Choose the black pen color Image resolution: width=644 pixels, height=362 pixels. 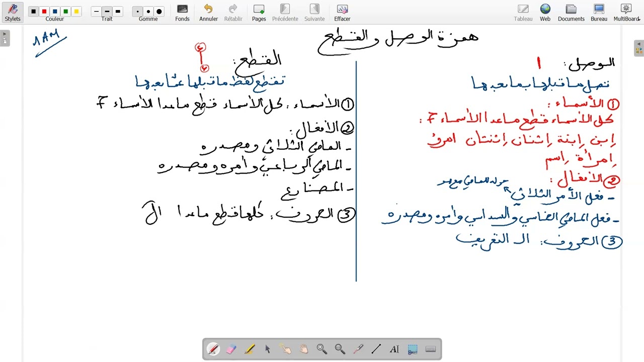pyautogui.click(x=34, y=11)
